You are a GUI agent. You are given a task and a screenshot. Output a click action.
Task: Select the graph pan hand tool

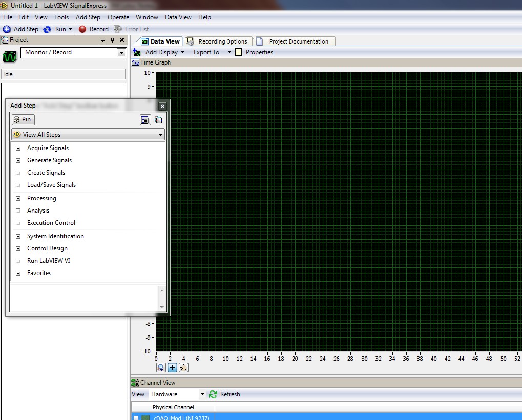pyautogui.click(x=183, y=367)
